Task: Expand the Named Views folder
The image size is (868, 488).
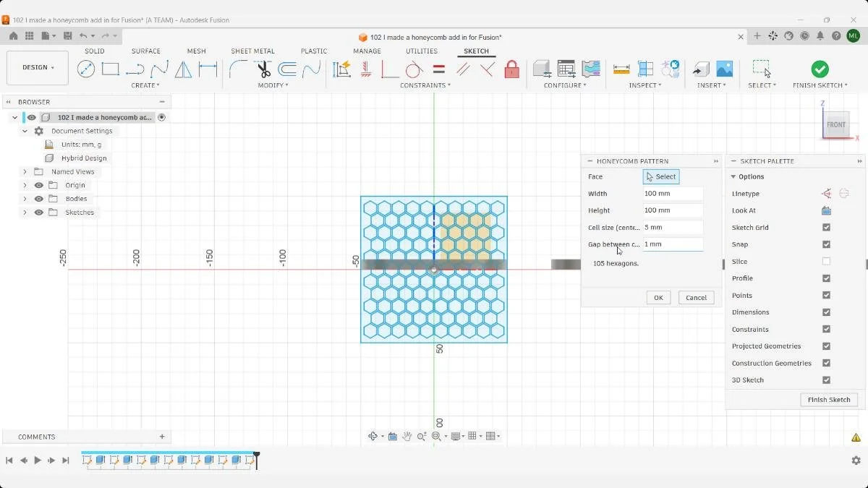Action: [25, 172]
